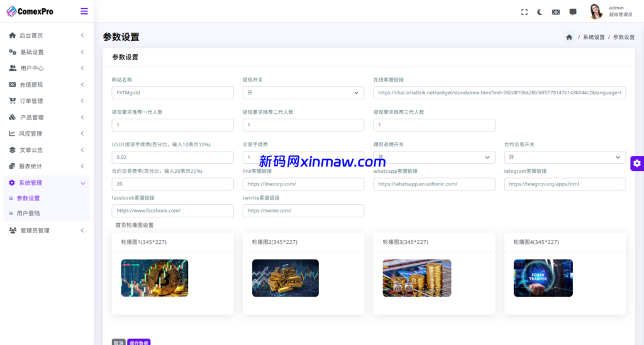The width and height of the screenshot is (644, 345).
Task: Click USDT提现手续费 input field
Action: [x=172, y=157]
